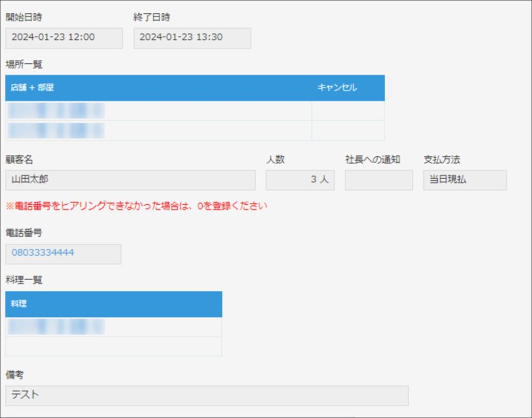Click the red 電話番号 hearing notice text
This screenshot has height=418, width=532.
(x=136, y=206)
